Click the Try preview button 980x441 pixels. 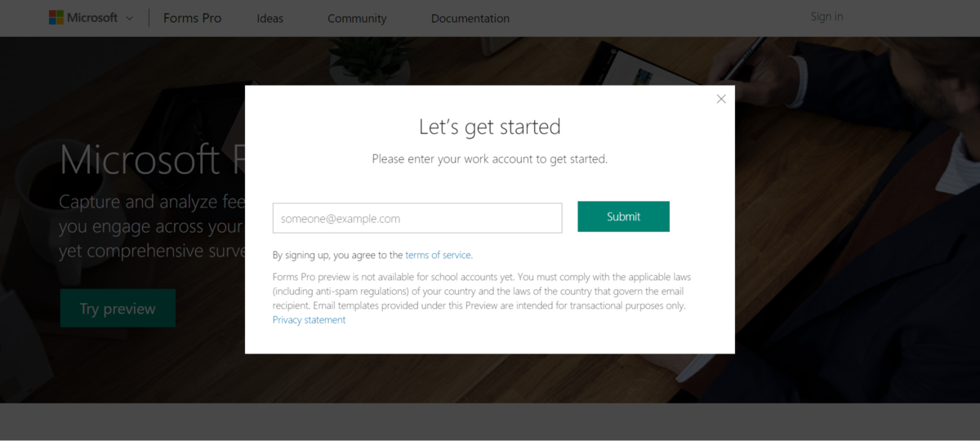click(x=118, y=309)
